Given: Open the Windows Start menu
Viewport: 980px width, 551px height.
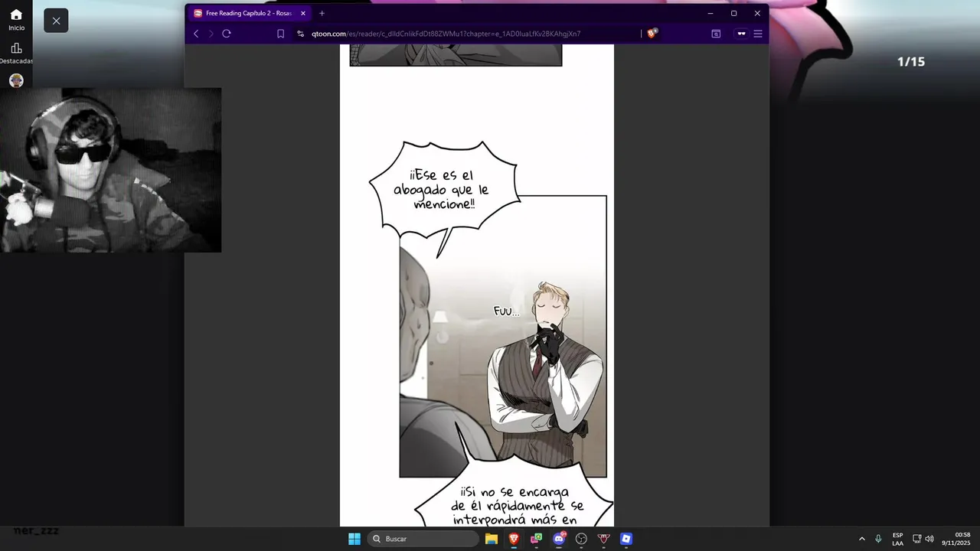Looking at the screenshot, I should (354, 539).
